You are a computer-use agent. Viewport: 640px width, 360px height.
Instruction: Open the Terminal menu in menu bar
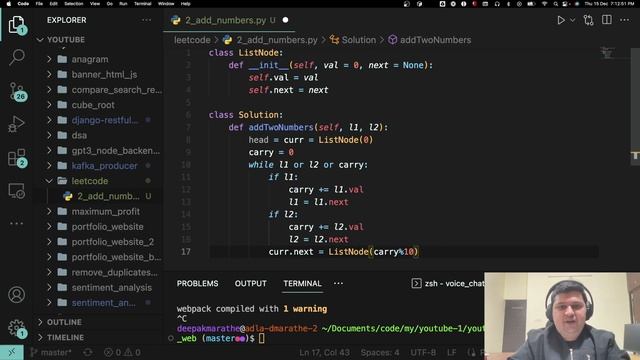click(142, 4)
